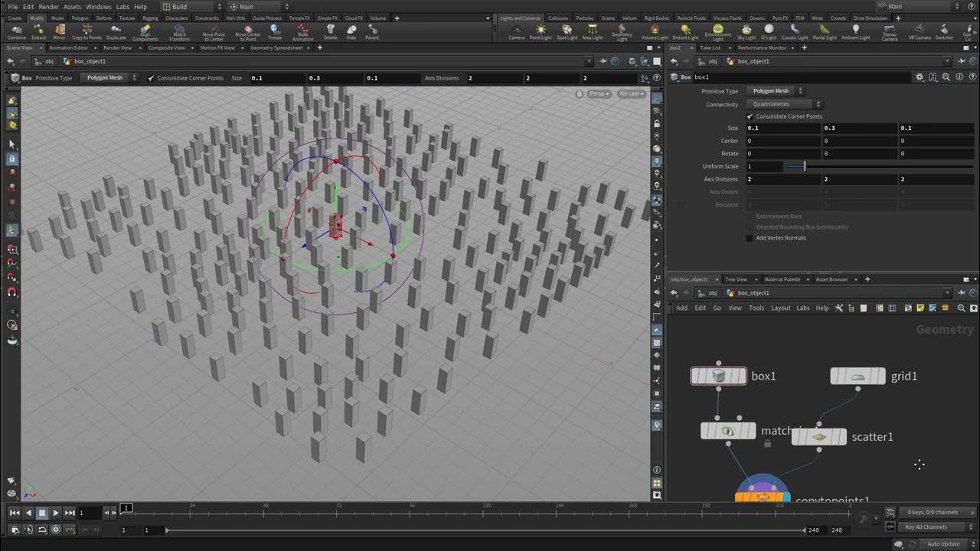Toggle the Auto Update mode selector
The width and height of the screenshot is (980, 551).
tap(943, 544)
